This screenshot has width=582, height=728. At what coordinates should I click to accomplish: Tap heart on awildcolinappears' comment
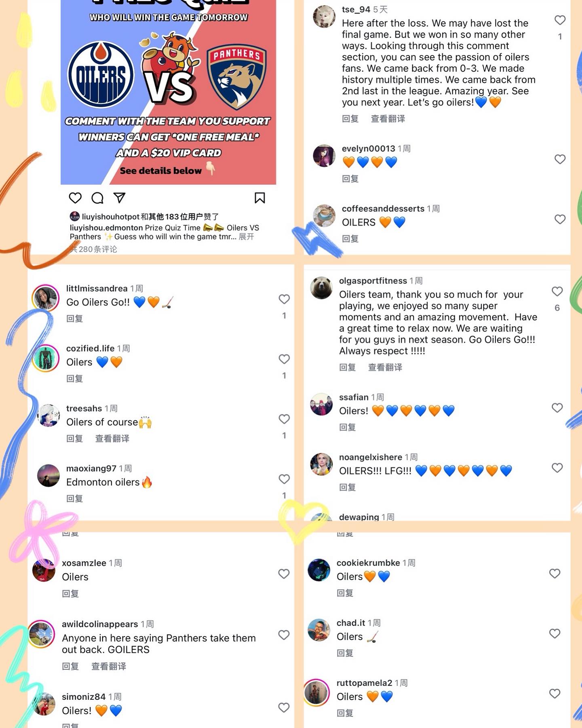[x=284, y=635]
